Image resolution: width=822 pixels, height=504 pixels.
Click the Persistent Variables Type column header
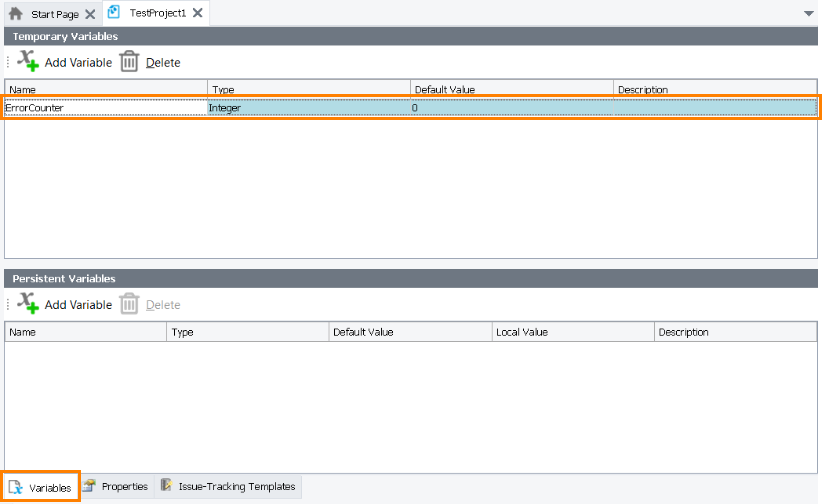[x=247, y=332]
